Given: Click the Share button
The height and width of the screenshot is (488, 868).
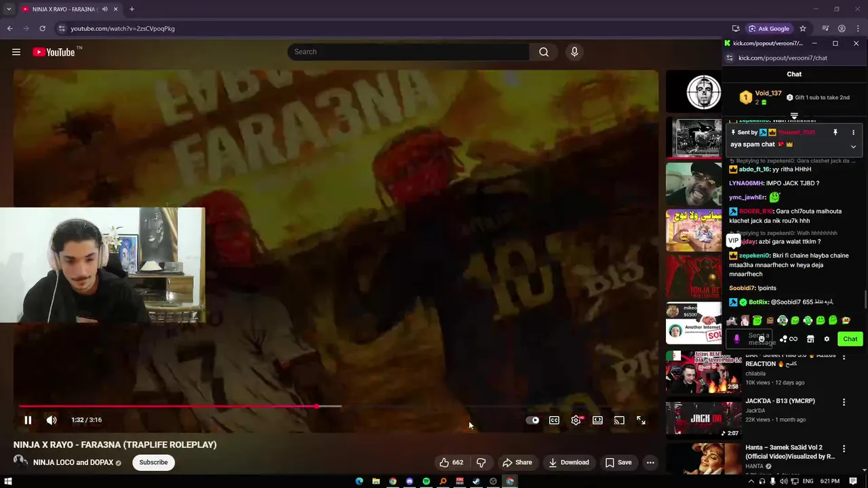Looking at the screenshot, I should (x=517, y=462).
